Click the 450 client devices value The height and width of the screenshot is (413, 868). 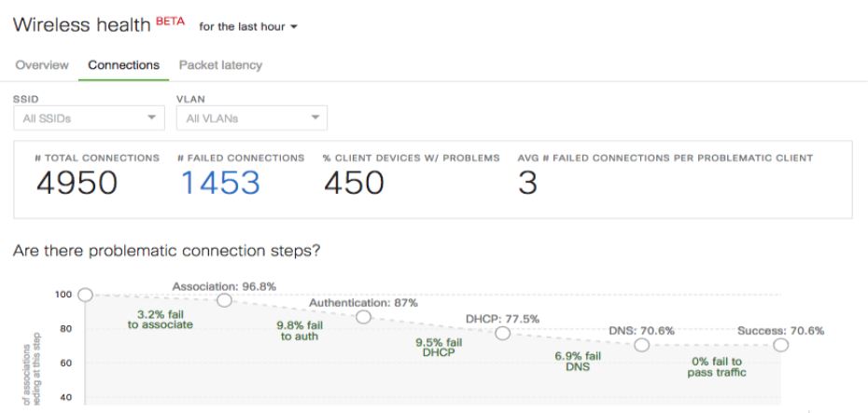point(354,184)
